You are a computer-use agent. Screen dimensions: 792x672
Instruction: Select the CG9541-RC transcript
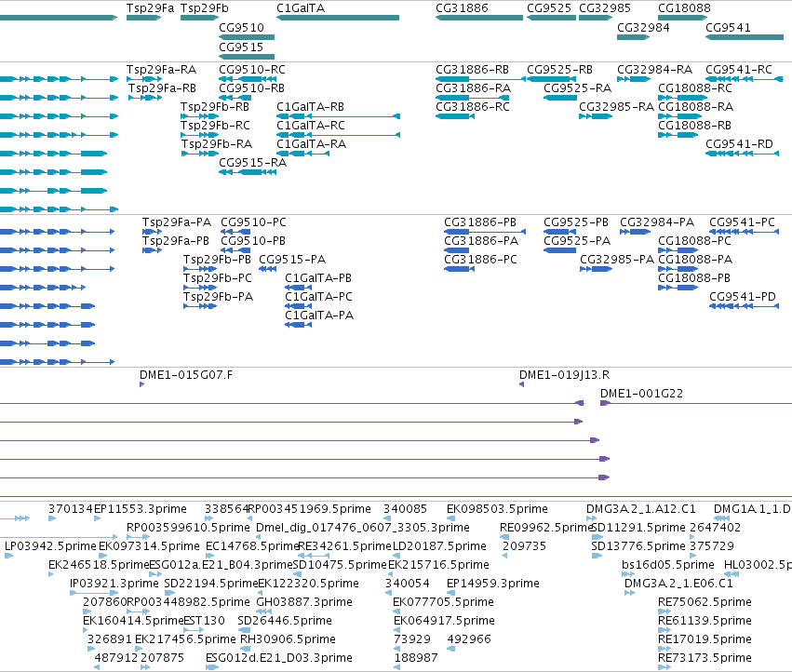(745, 79)
